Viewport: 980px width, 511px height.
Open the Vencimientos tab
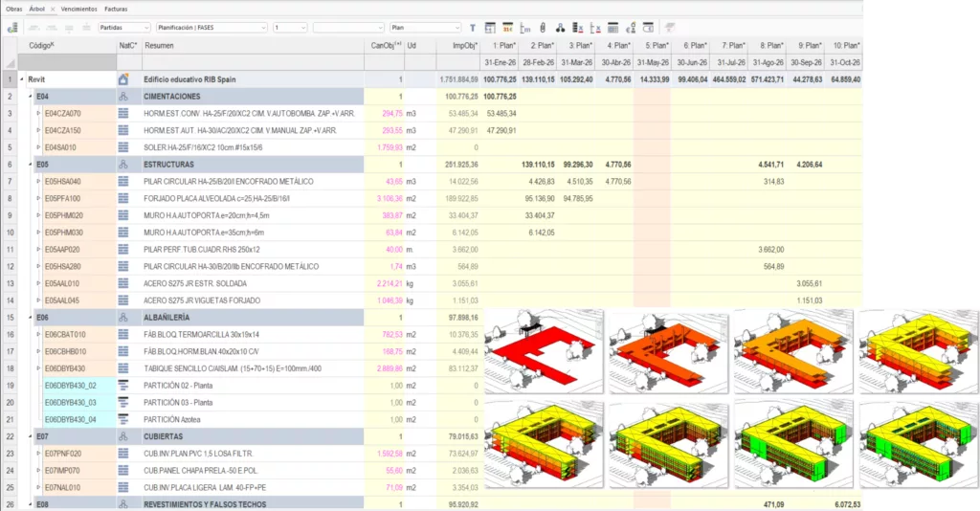pos(79,10)
